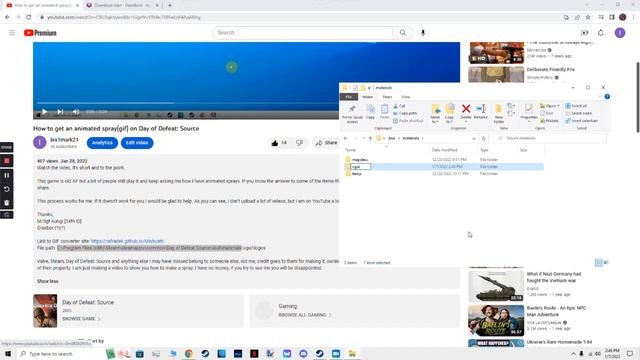
Task: Open the Create video icon
Action: coord(584,33)
